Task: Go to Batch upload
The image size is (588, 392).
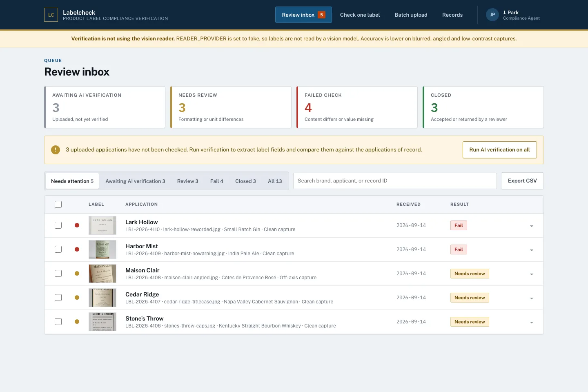Action: [411, 15]
